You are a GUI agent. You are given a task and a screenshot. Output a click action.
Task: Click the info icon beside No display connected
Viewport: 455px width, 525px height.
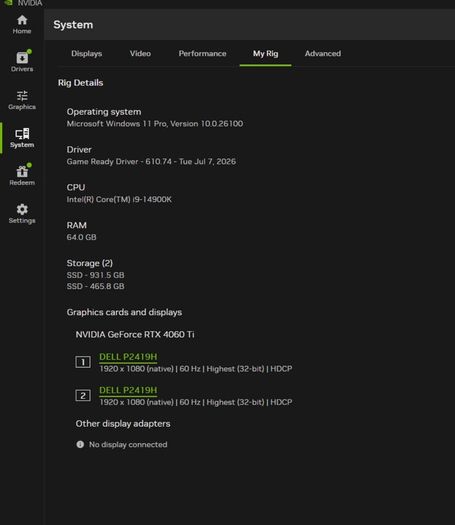click(x=80, y=444)
